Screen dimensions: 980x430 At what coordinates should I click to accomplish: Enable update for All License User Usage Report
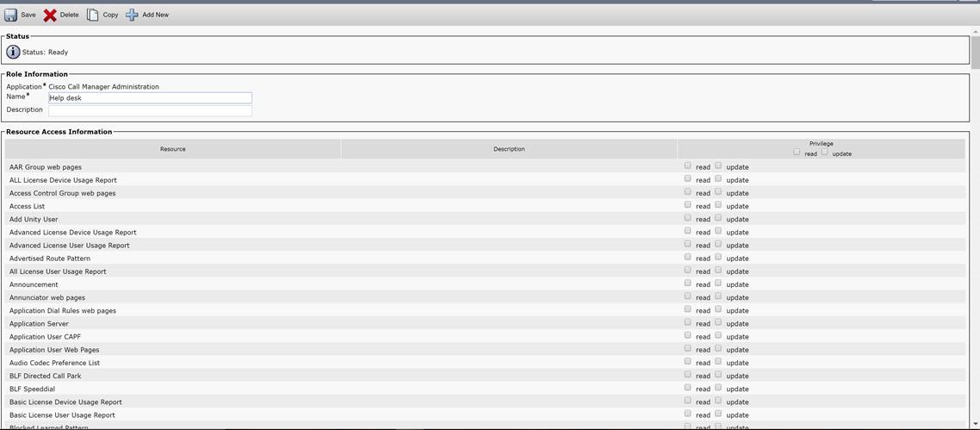click(718, 270)
